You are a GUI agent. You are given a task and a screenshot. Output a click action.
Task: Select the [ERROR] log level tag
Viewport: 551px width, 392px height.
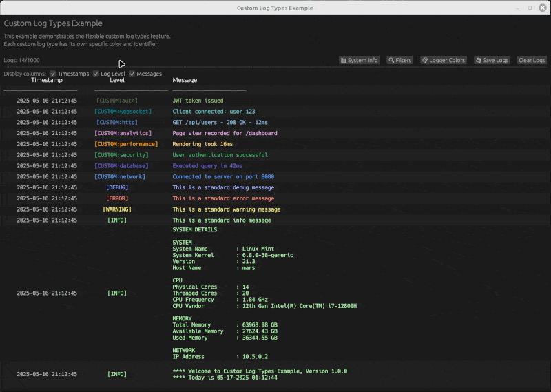(x=117, y=198)
